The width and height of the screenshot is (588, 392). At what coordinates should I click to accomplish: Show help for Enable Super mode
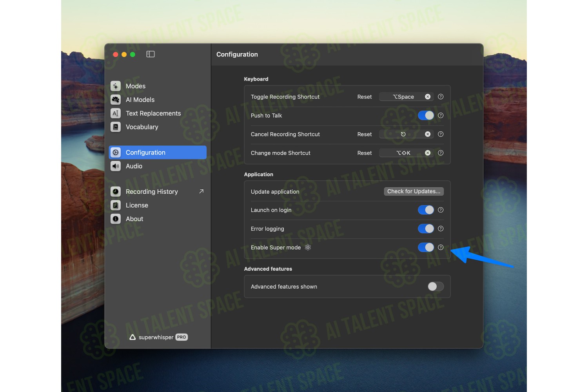pyautogui.click(x=441, y=248)
